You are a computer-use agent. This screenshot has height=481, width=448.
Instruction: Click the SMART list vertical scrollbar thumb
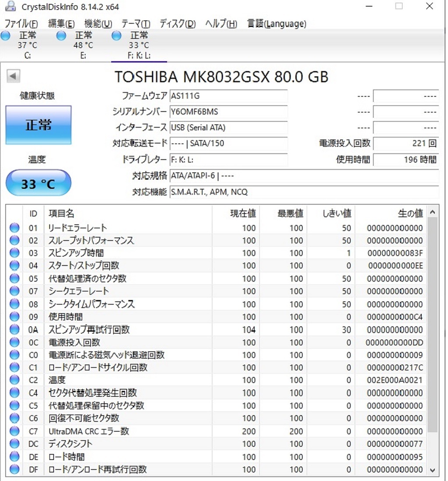432,325
